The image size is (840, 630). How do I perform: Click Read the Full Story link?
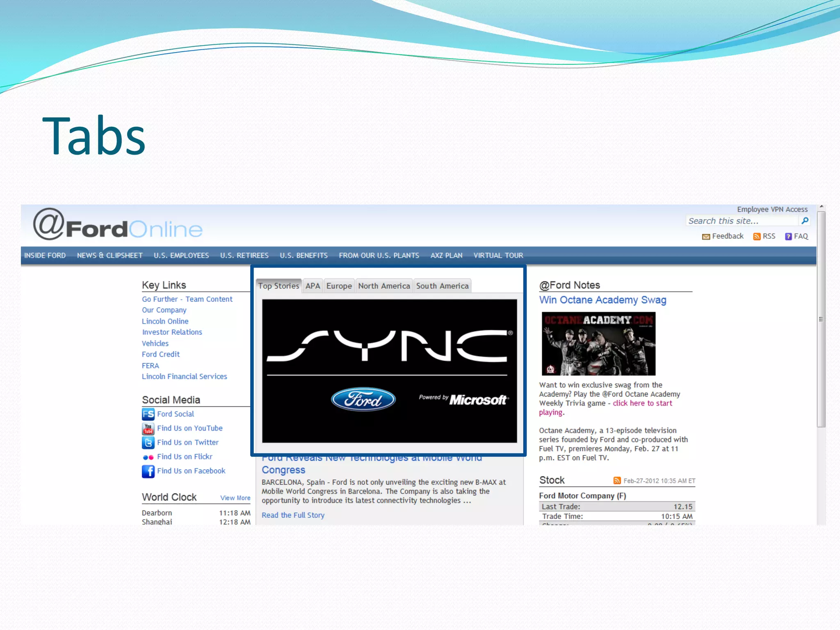(293, 515)
